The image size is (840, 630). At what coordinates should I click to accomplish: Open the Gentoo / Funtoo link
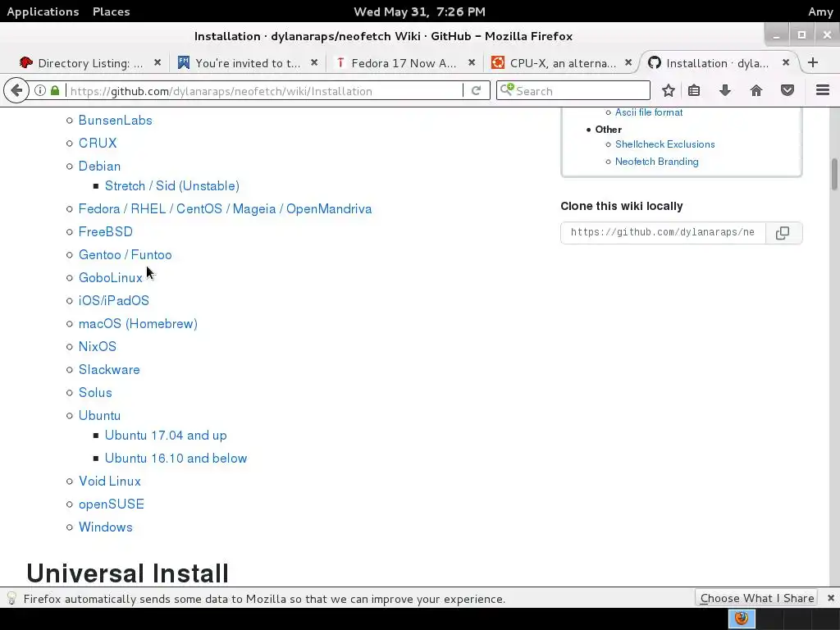pyautogui.click(x=126, y=254)
